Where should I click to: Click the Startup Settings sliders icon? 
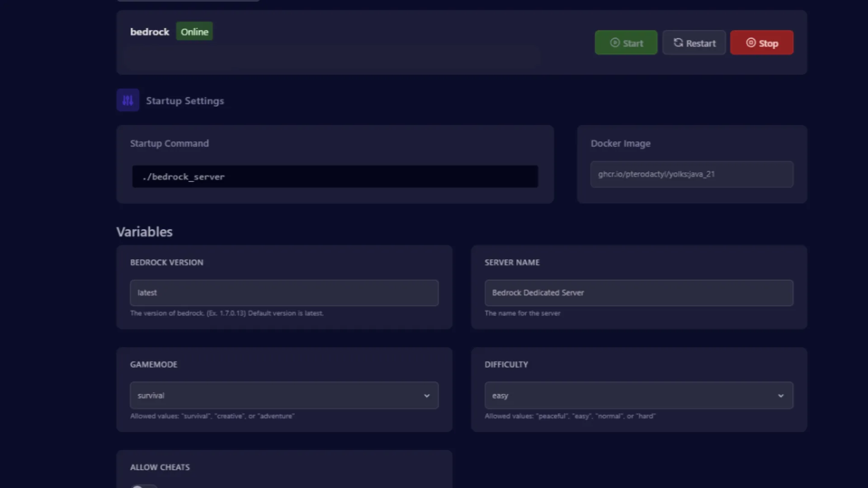128,100
